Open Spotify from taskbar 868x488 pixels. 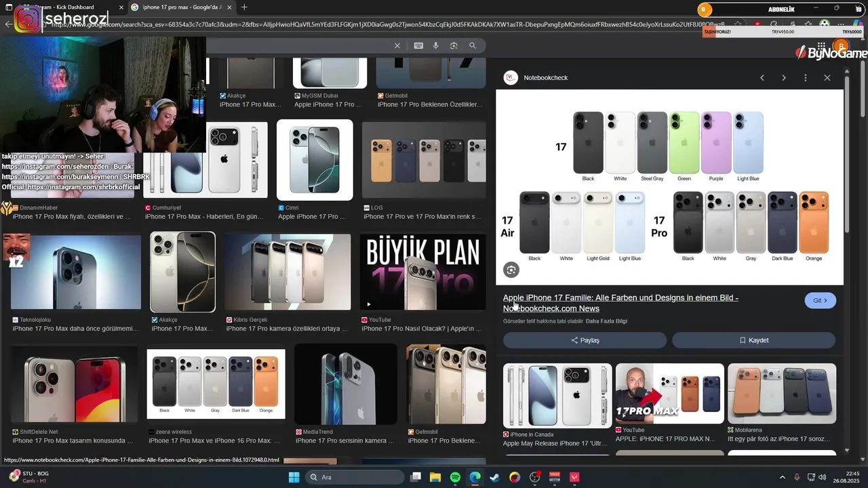455,477
